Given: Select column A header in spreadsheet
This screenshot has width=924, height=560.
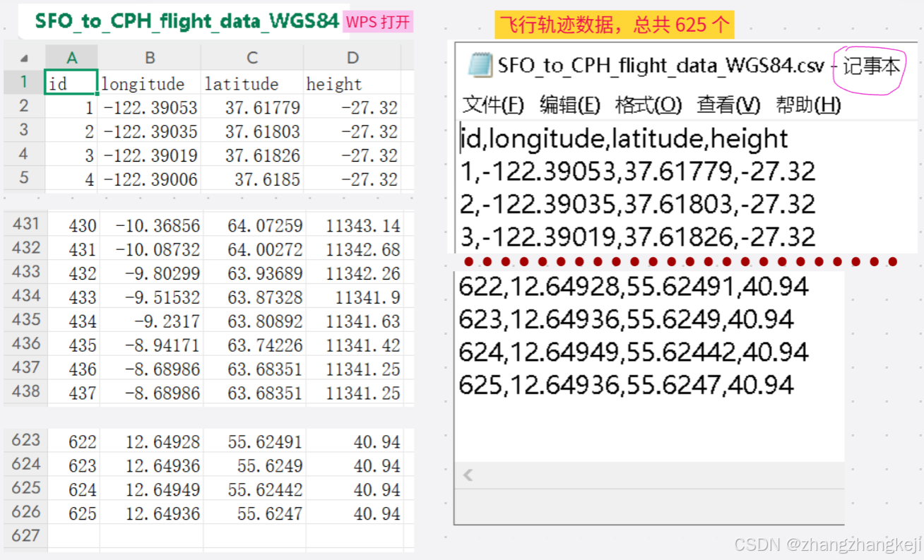Looking at the screenshot, I should tap(71, 58).
